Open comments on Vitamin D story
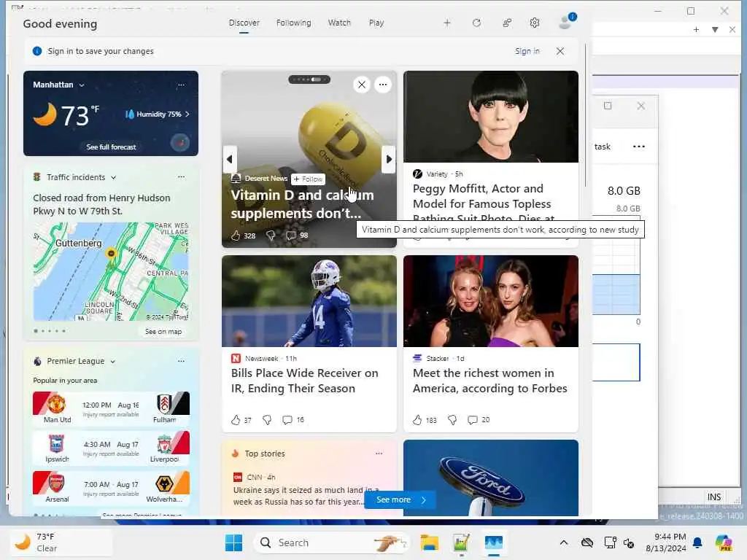This screenshot has width=747, height=560. (x=296, y=236)
